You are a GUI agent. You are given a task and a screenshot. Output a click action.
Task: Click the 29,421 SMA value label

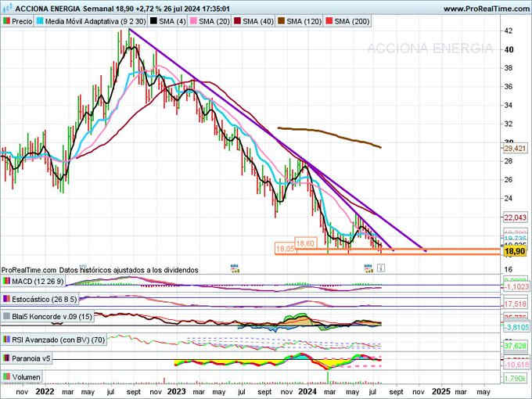click(515, 149)
